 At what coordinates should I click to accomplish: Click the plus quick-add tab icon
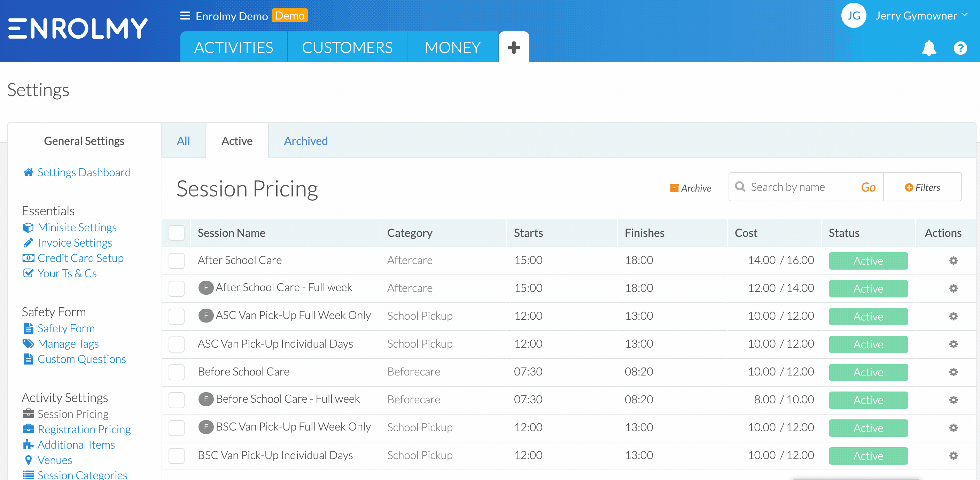(514, 47)
